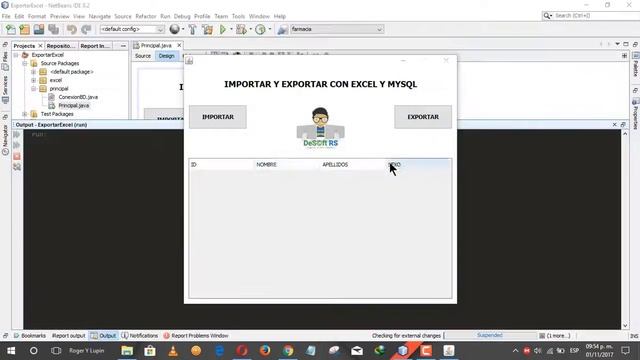Click the NOMBRE column header

287,164
